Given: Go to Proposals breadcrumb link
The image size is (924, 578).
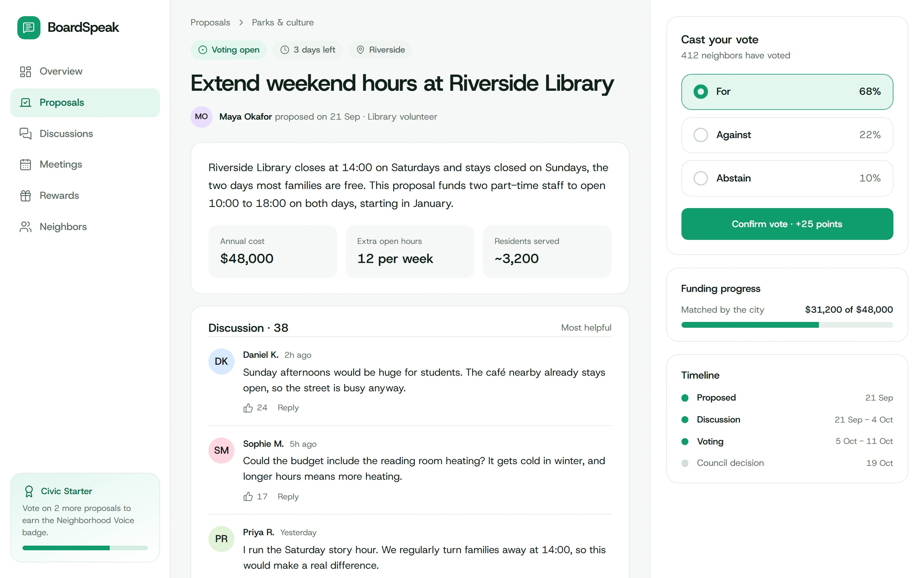Looking at the screenshot, I should 210,23.
